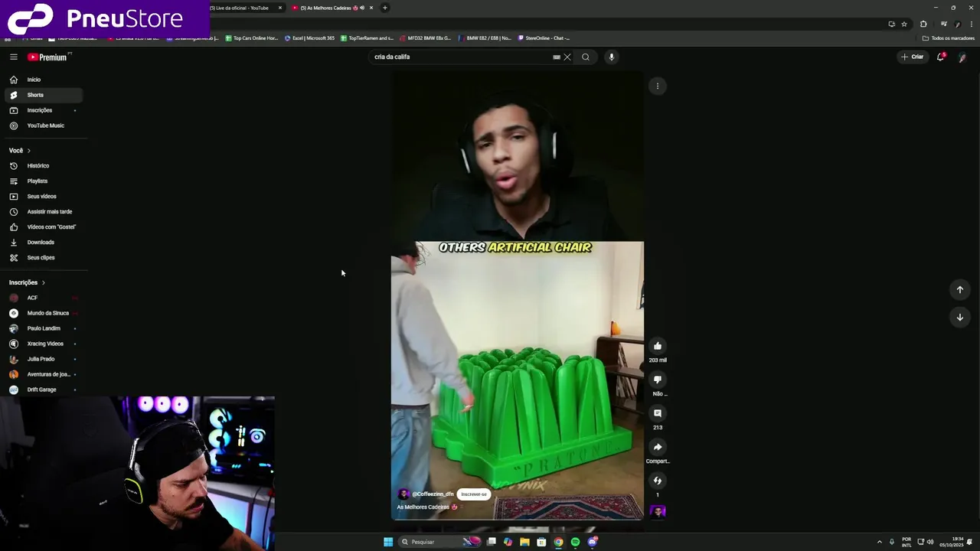This screenshot has height=551, width=980.
Task: Open 'MFD32 BMW E8x G...' bookmark
Action: coord(425,37)
